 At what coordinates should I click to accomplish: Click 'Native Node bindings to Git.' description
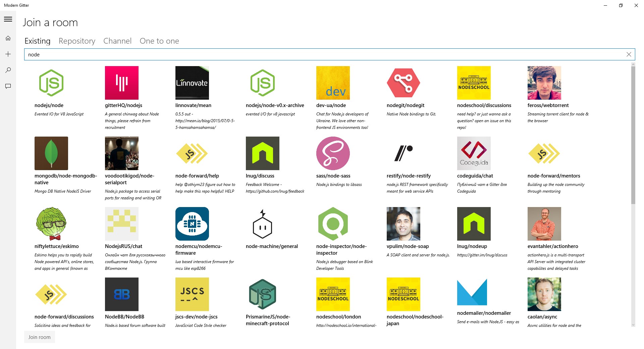(411, 114)
